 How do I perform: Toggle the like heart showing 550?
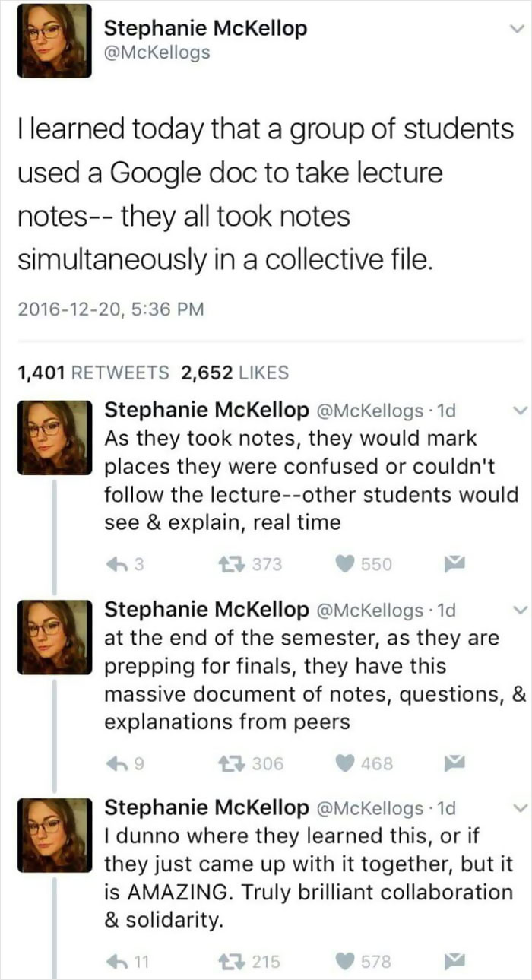pos(346,563)
